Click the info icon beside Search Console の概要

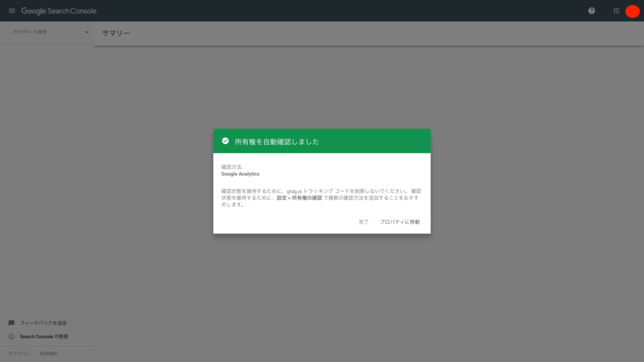coord(11,337)
